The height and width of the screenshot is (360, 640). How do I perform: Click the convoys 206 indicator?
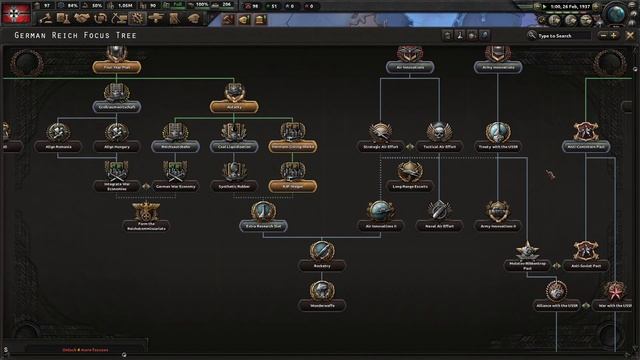pyautogui.click(x=223, y=5)
